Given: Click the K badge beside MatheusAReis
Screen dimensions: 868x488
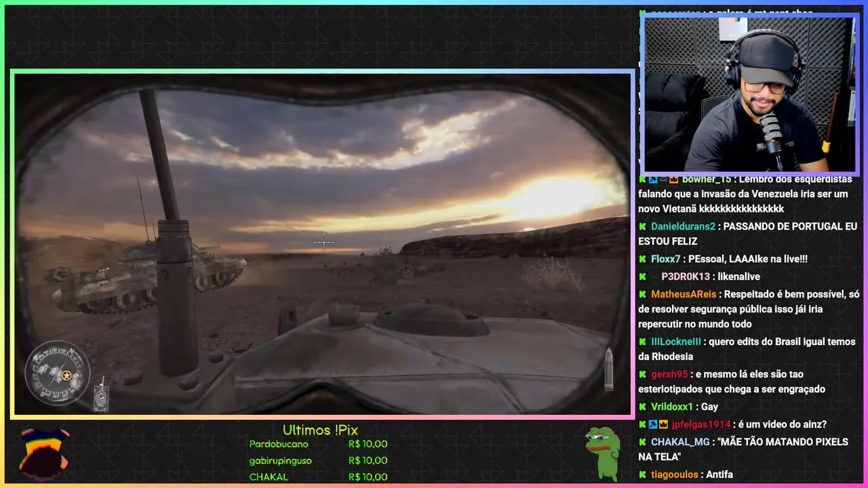Looking at the screenshot, I should click(x=642, y=294).
